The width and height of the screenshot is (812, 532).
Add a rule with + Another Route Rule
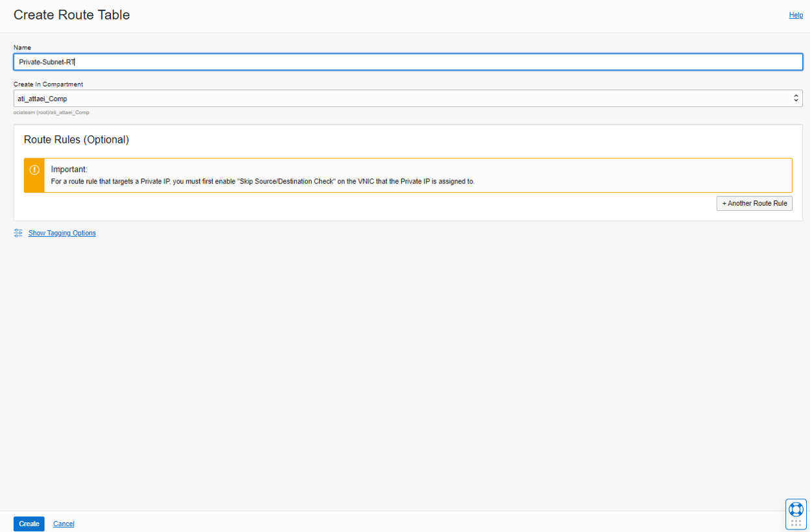tap(754, 204)
